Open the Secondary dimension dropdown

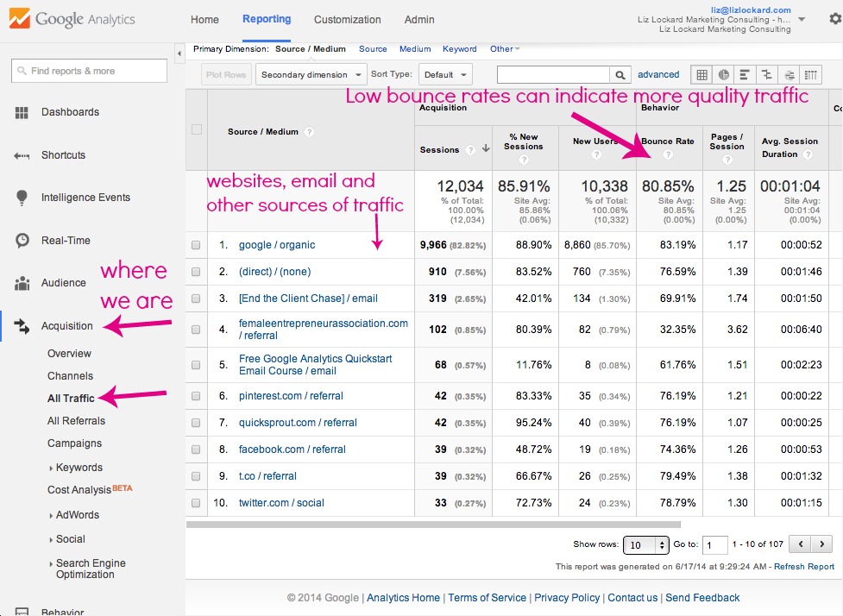[x=311, y=75]
